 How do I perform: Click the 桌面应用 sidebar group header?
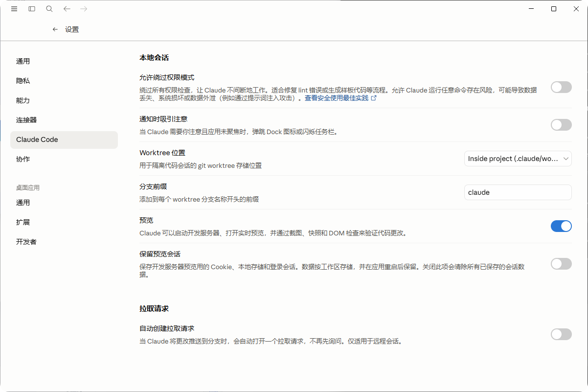[28, 187]
